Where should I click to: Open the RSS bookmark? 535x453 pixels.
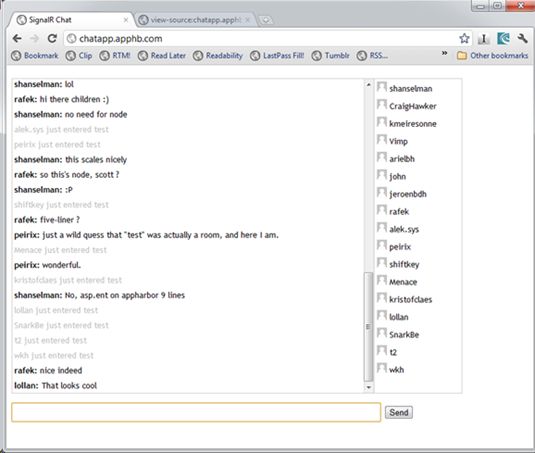click(x=372, y=56)
